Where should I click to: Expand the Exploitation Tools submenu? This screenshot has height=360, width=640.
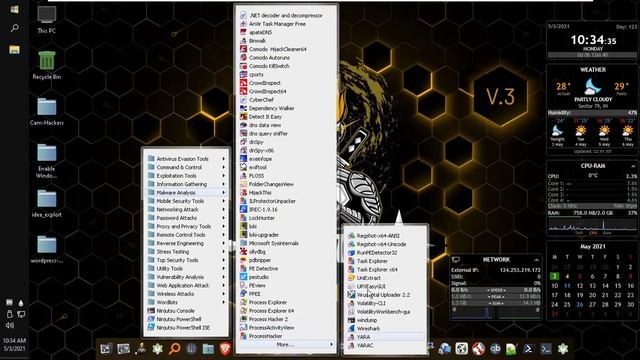[187, 176]
